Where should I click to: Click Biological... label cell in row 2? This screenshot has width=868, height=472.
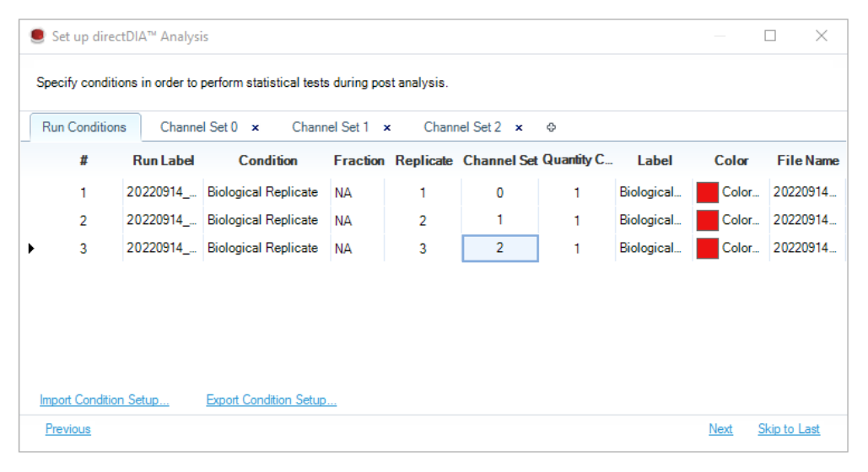click(654, 220)
